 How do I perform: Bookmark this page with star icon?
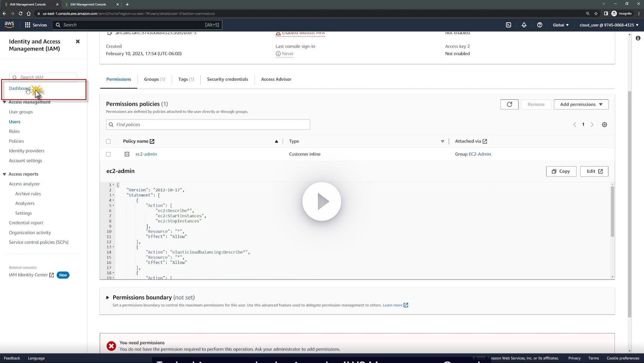tap(596, 13)
